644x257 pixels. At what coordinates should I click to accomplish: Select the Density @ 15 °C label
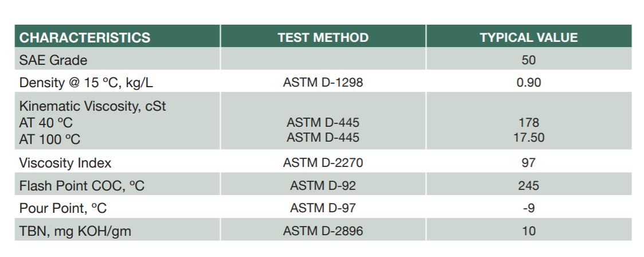(86, 83)
